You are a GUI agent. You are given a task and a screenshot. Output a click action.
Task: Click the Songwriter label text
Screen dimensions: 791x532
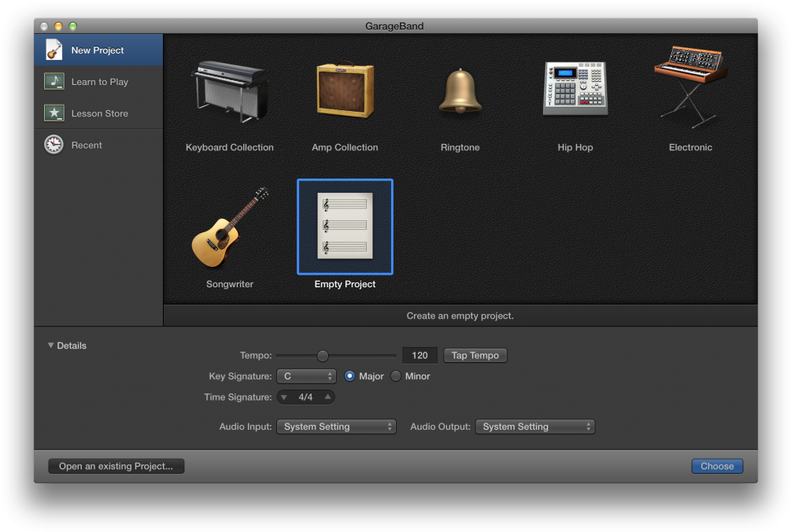point(230,284)
